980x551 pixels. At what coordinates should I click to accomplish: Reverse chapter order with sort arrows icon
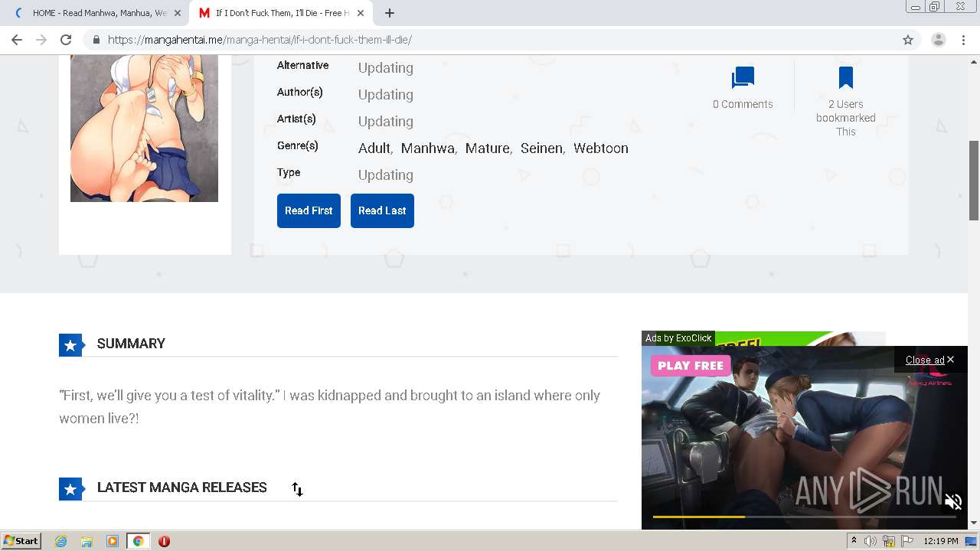point(297,489)
